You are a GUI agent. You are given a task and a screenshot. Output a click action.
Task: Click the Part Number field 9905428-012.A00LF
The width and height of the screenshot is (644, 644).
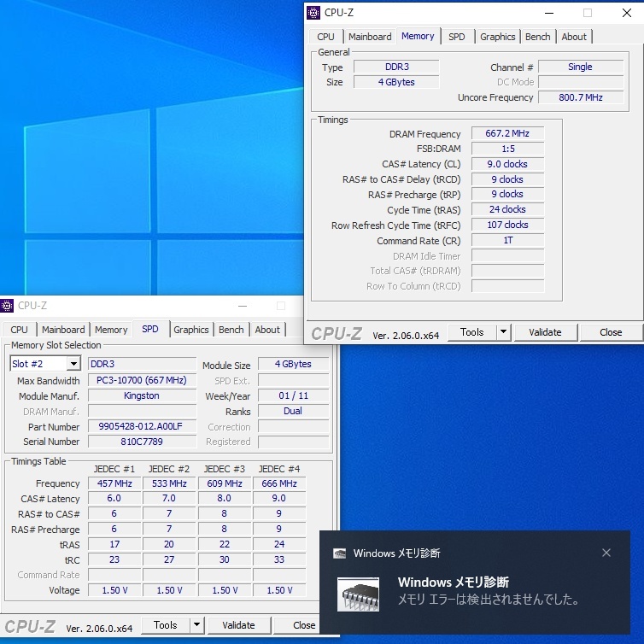(x=142, y=426)
